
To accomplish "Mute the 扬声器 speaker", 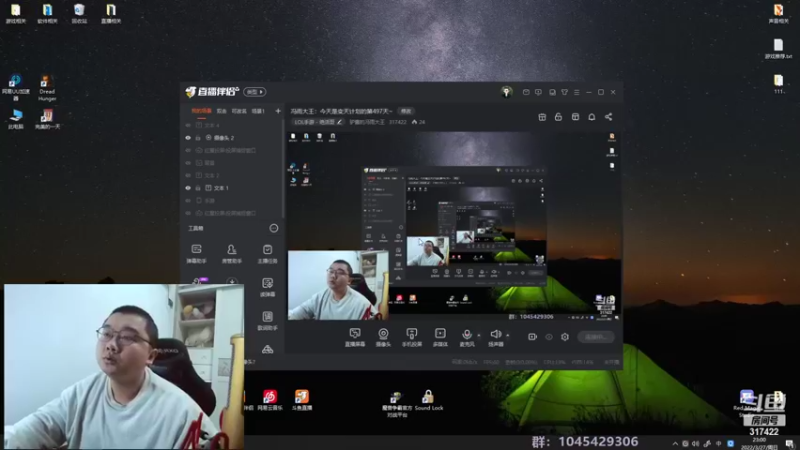I will pyautogui.click(x=495, y=337).
